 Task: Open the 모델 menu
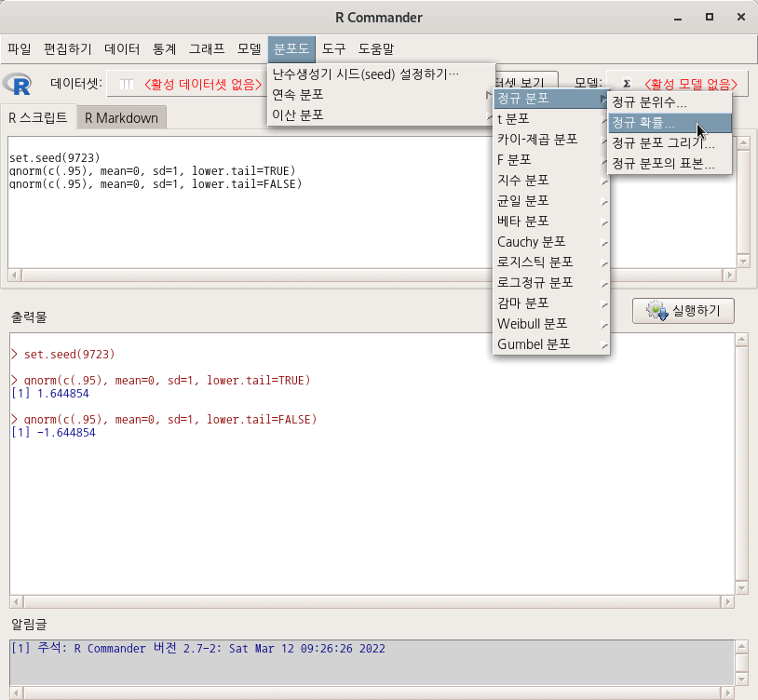coord(250,48)
